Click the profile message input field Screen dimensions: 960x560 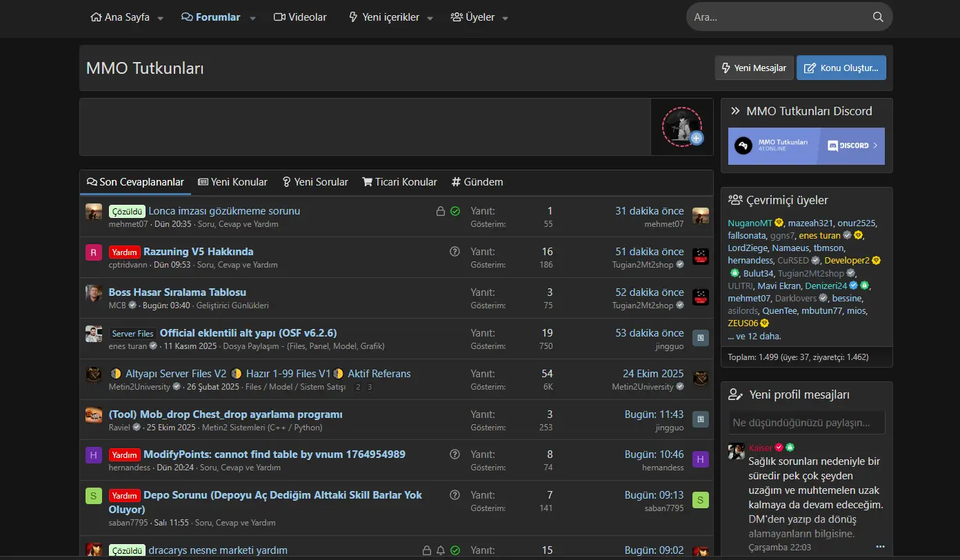click(x=806, y=422)
